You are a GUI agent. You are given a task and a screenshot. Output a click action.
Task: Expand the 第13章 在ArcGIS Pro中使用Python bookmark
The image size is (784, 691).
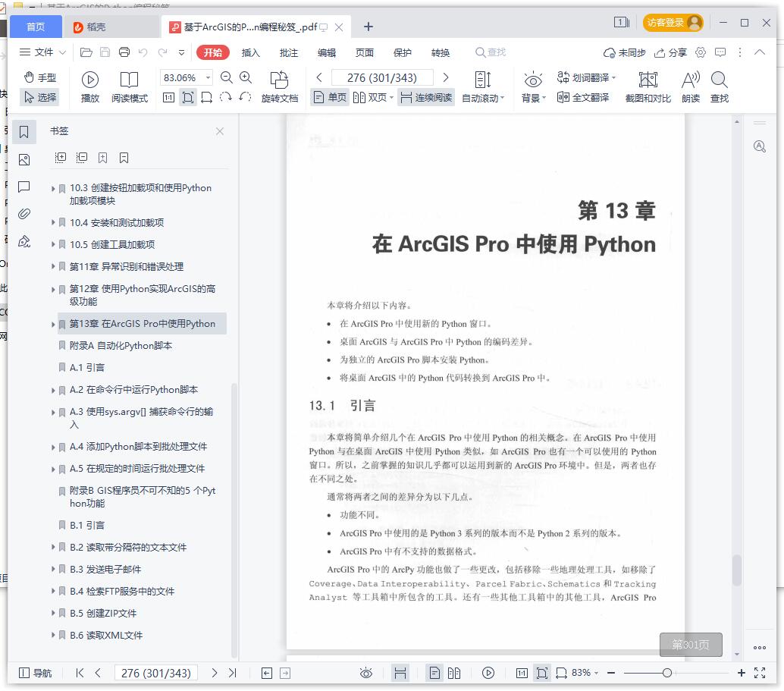point(53,324)
